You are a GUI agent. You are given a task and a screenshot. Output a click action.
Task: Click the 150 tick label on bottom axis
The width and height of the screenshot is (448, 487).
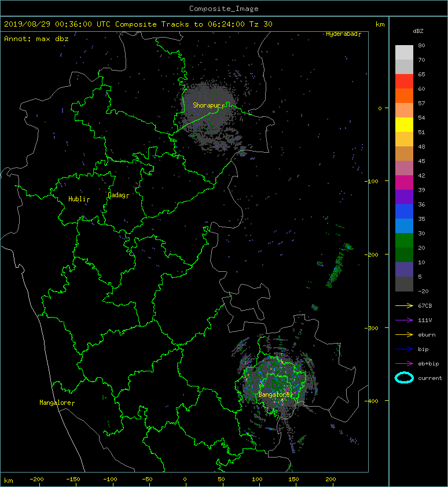click(x=294, y=479)
